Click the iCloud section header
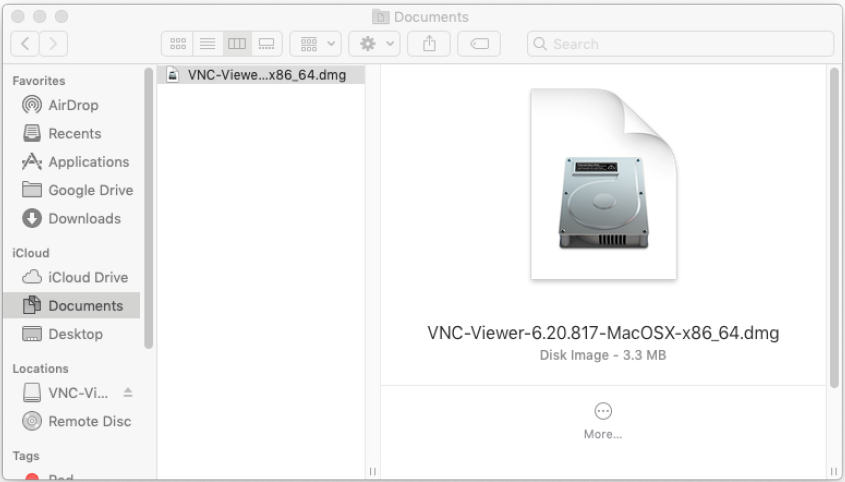This screenshot has width=845, height=482. tap(31, 253)
